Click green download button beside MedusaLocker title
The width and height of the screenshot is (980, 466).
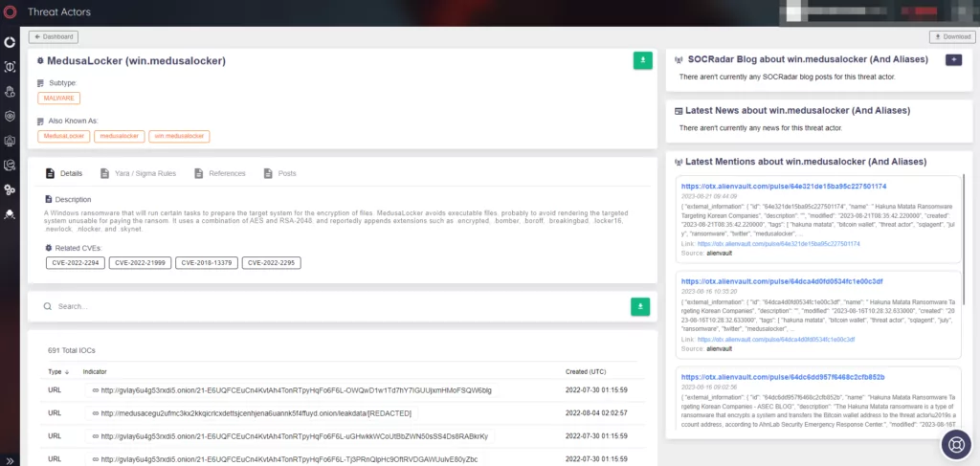coord(642,60)
